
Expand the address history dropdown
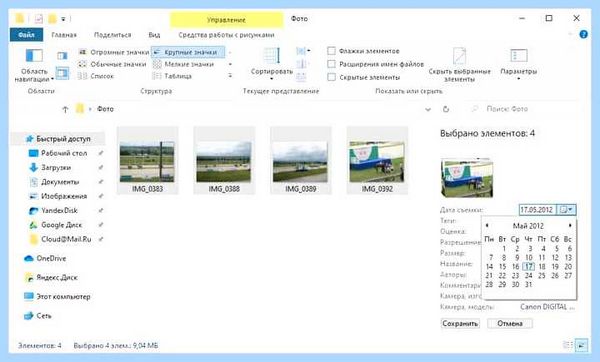click(428, 109)
